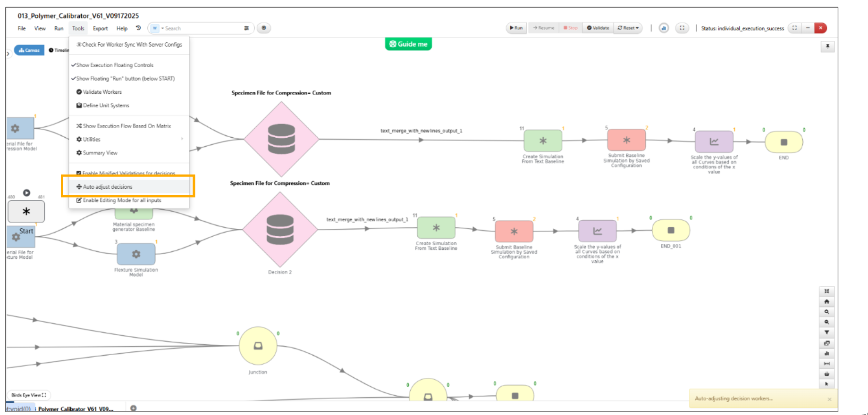Click the floating play button below START
Viewport: 868px width, 415px height.
point(26,193)
